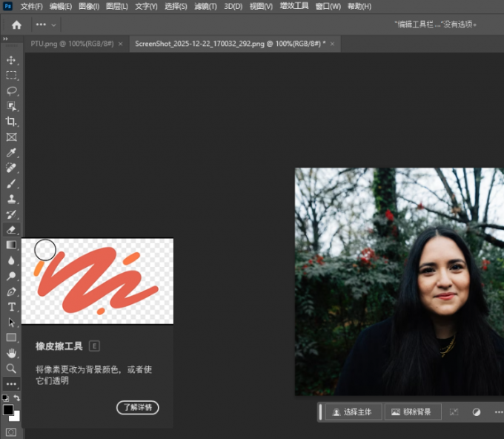Screen dimensions: 504x439
Task: Select the Gradient tool
Action: [11, 245]
